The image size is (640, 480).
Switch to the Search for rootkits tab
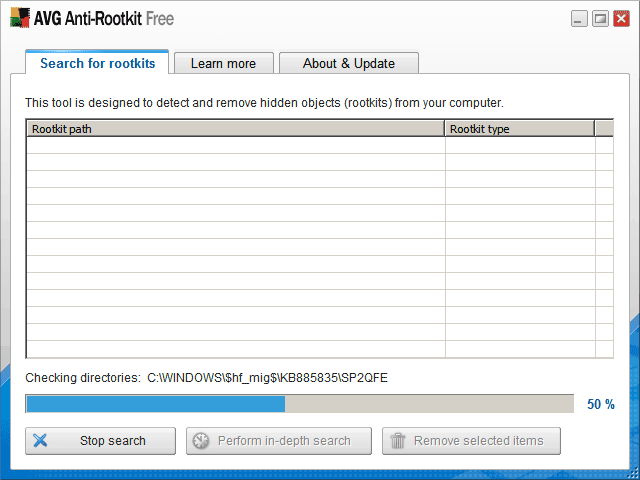click(x=97, y=63)
